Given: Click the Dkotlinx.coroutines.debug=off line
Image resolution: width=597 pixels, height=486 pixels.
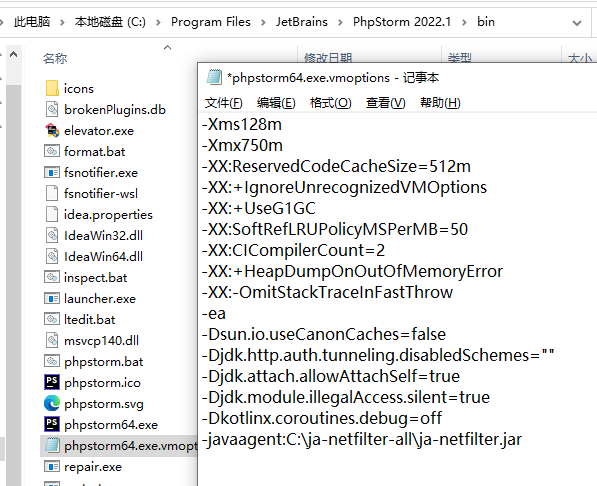Looking at the screenshot, I should pyautogui.click(x=322, y=418).
